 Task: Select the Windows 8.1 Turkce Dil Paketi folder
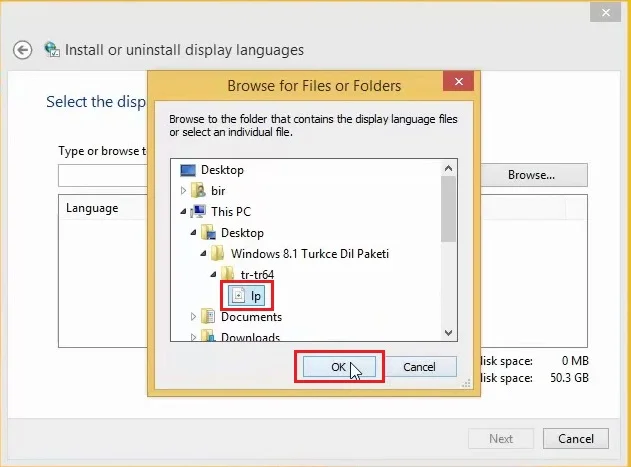(x=309, y=254)
